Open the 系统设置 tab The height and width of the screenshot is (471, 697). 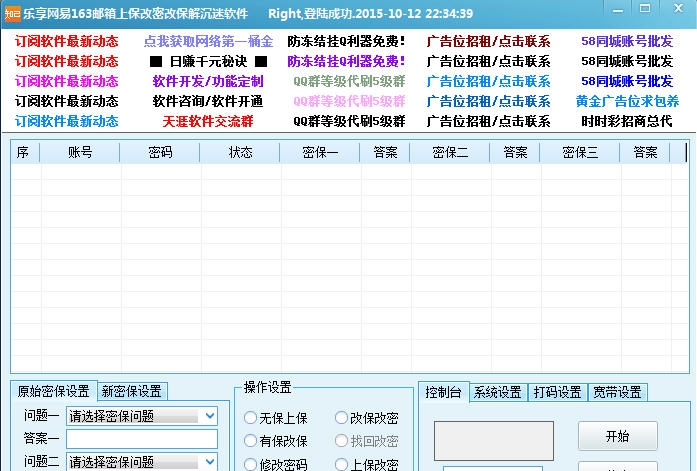coord(497,392)
